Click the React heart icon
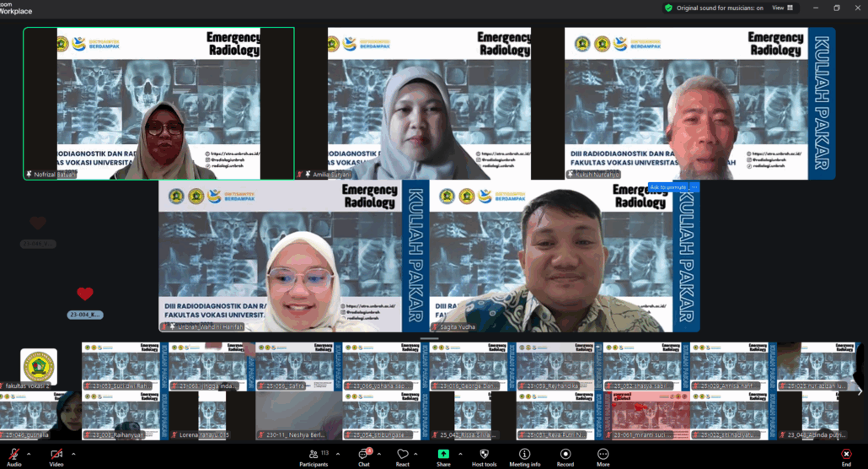Viewport: 868px width, 469px height. pyautogui.click(x=403, y=456)
